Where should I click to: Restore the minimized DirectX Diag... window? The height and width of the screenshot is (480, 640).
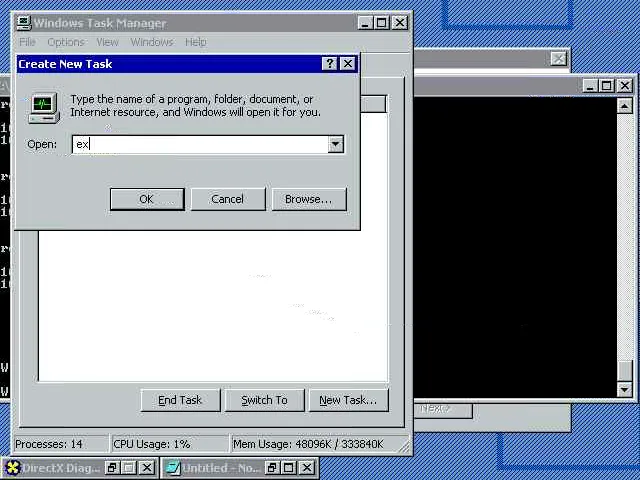(x=112, y=468)
